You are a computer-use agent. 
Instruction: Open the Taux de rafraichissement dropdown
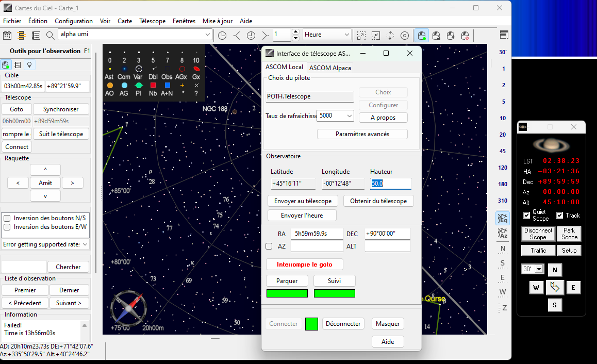pos(350,116)
